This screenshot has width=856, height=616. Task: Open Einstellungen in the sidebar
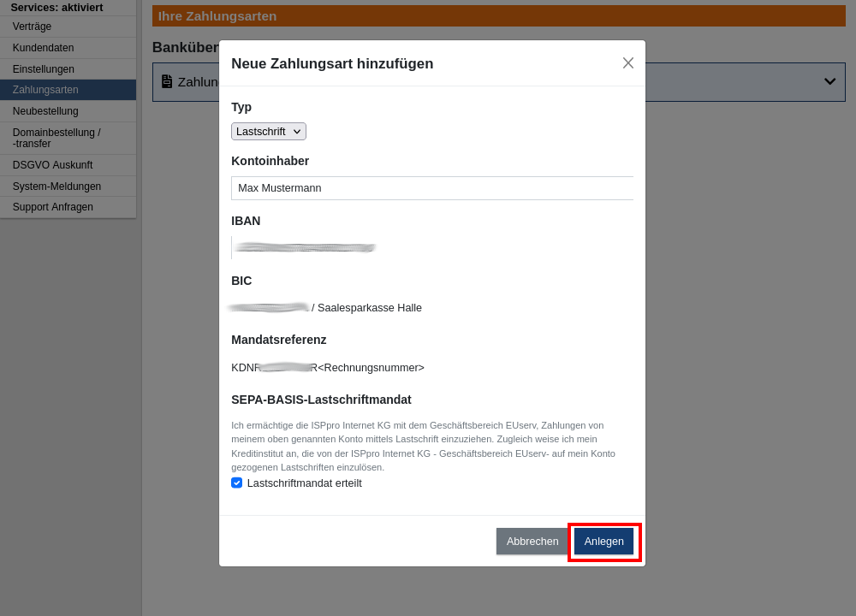click(68, 69)
